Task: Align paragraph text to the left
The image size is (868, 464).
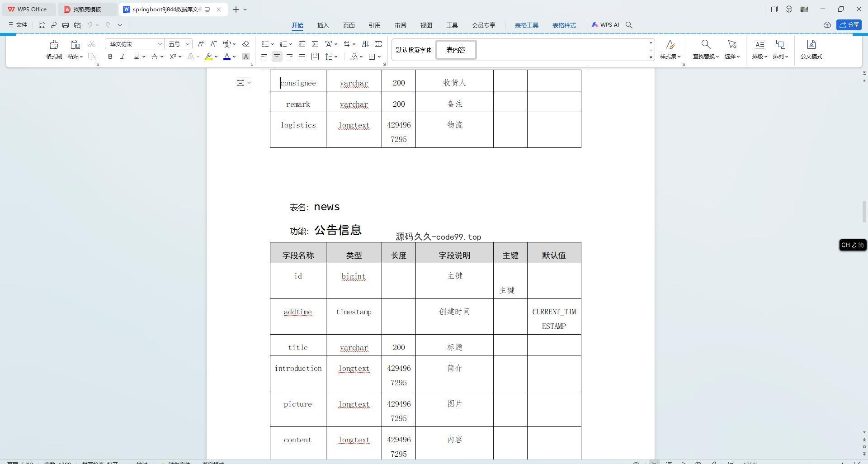Action: pos(264,57)
